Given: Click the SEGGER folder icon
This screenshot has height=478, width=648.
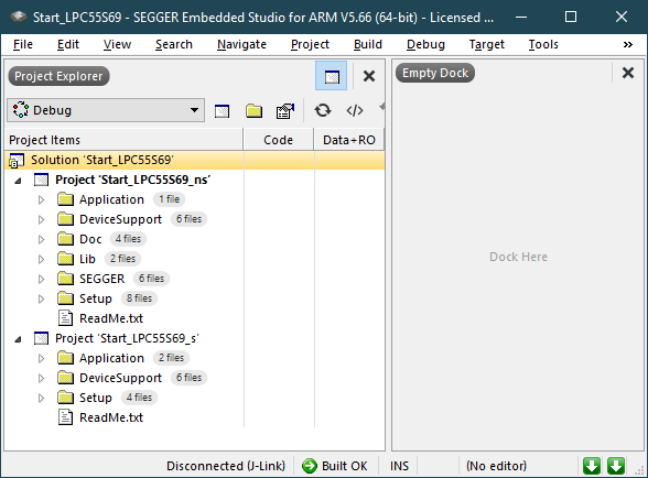Looking at the screenshot, I should (65, 278).
